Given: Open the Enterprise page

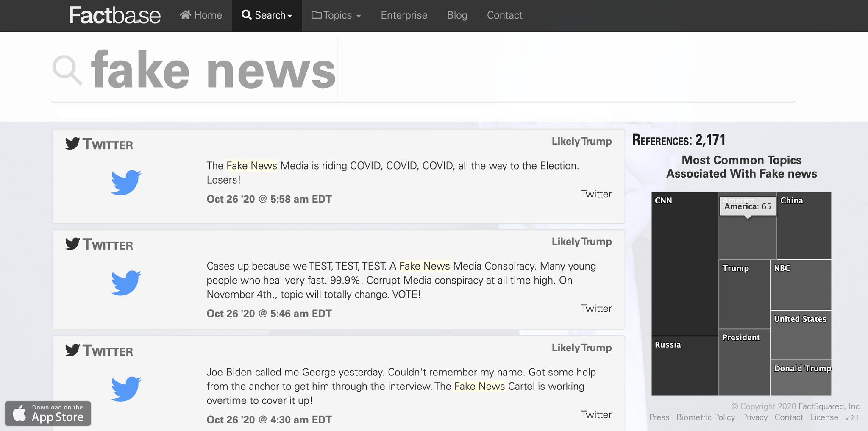Looking at the screenshot, I should (x=404, y=15).
